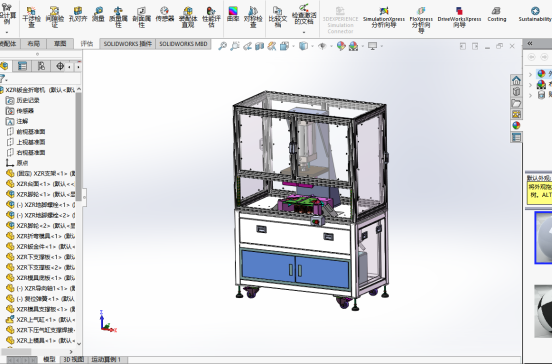Select Top Plane (上视基准面) in tree
552x364 pixels.
tap(26, 142)
